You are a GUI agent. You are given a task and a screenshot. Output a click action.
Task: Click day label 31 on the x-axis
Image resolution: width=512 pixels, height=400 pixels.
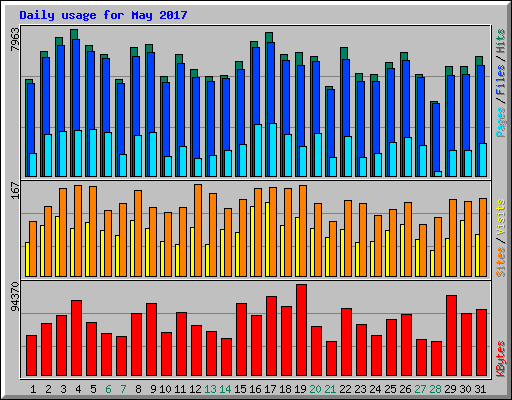coord(480,389)
